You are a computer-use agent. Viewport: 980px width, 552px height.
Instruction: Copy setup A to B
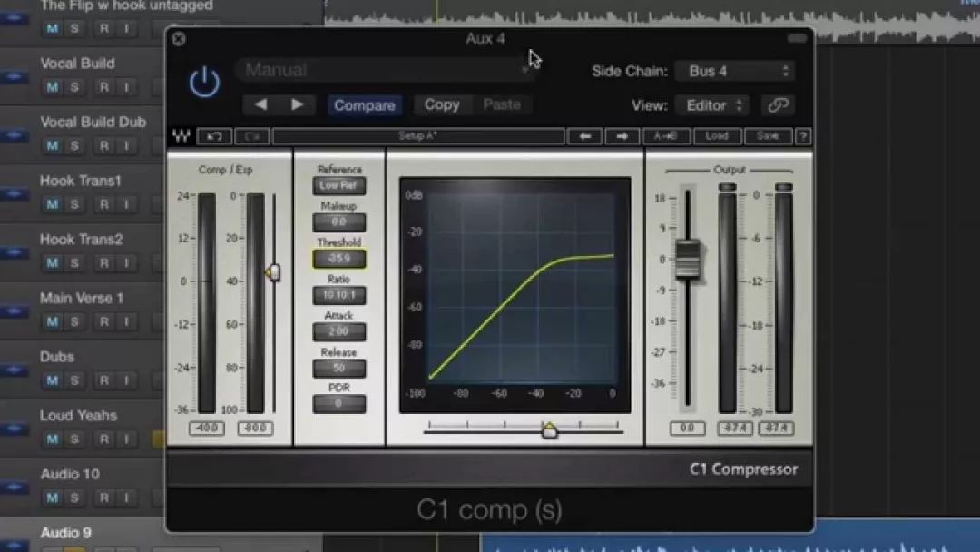coord(666,136)
